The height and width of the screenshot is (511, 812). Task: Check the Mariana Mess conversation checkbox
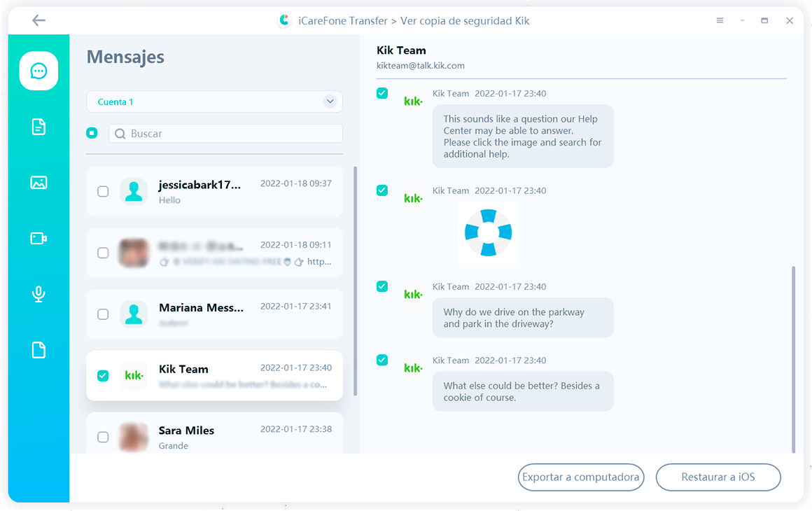(x=103, y=314)
